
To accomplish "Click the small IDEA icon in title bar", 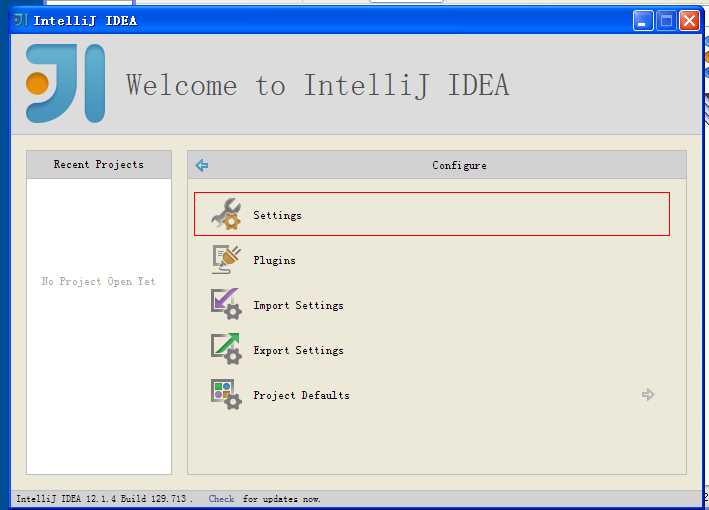I will click(20, 20).
